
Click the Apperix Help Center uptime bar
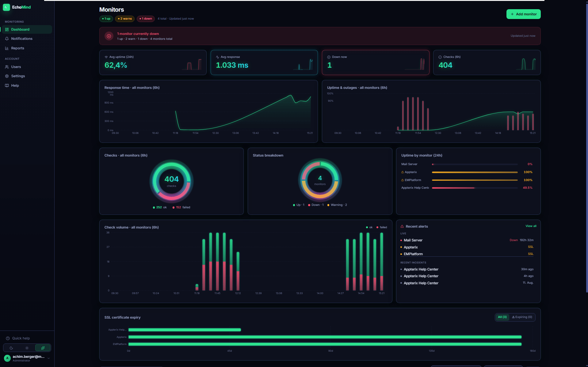pyautogui.click(x=475, y=188)
